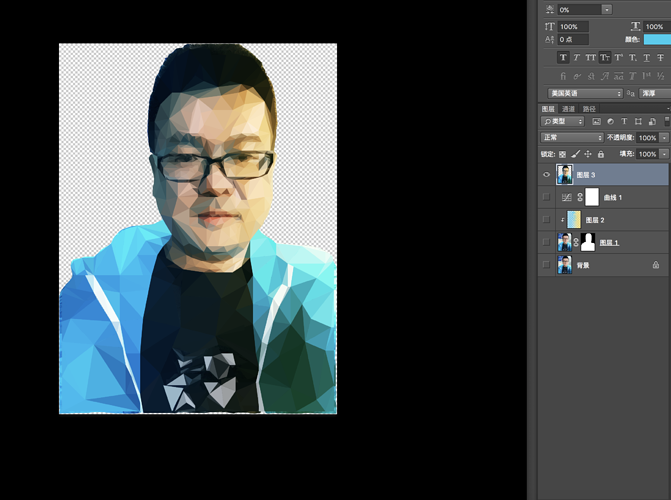Image resolution: width=671 pixels, height=500 pixels.
Task: Toggle All Caps text style
Action: [591, 57]
